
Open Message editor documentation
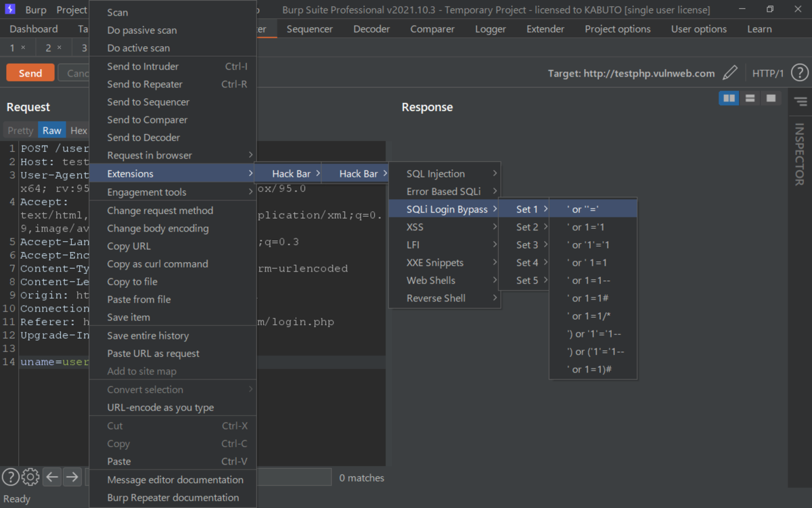[173, 480]
